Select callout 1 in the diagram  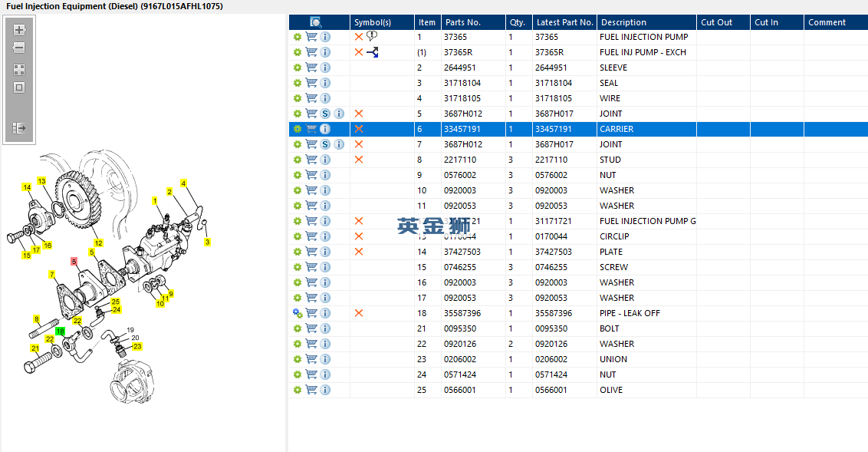154,201
